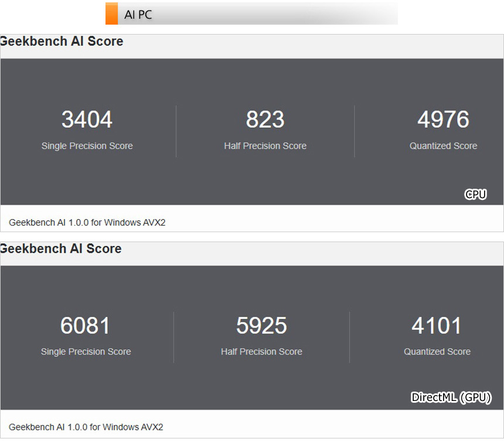Click the orange square beside AI PC

(x=111, y=14)
